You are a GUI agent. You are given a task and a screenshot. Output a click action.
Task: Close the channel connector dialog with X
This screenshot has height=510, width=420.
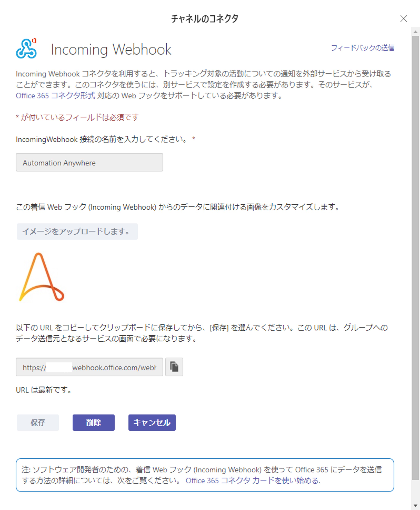403,19
